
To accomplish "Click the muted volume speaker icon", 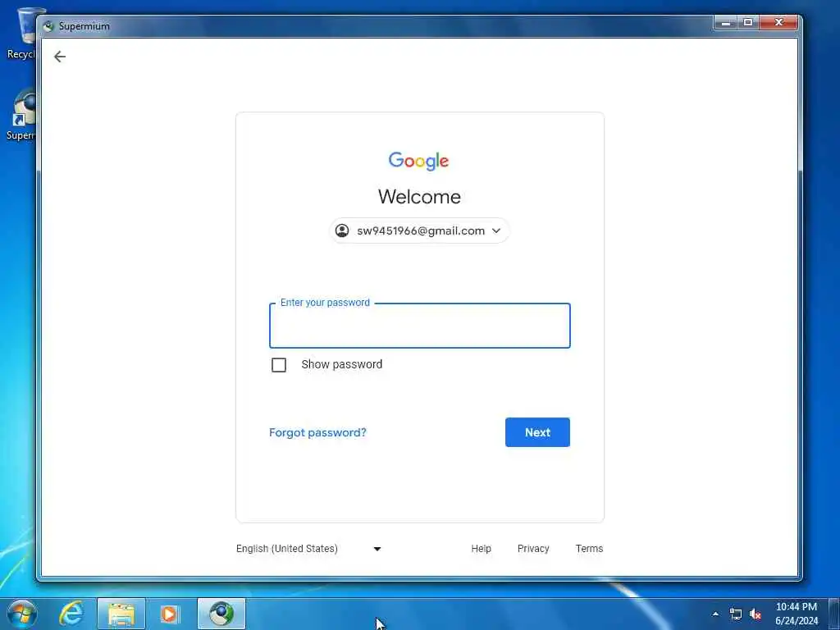I will [756, 614].
